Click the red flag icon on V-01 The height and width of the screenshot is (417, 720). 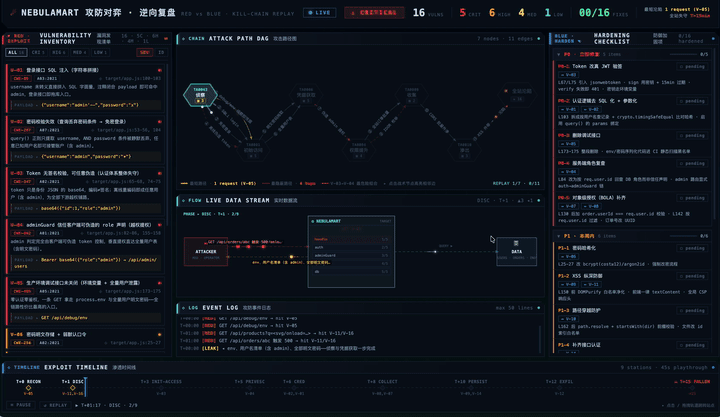(159, 70)
